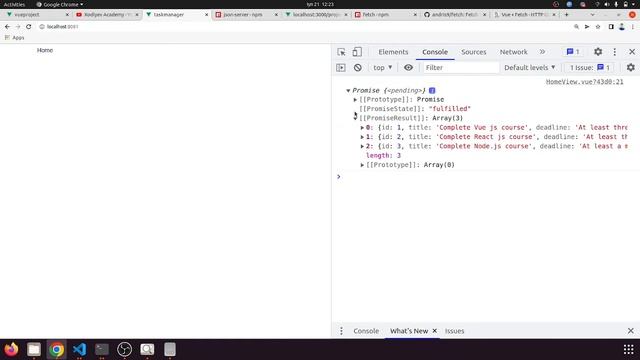Close the What's New drawer tab

435,331
